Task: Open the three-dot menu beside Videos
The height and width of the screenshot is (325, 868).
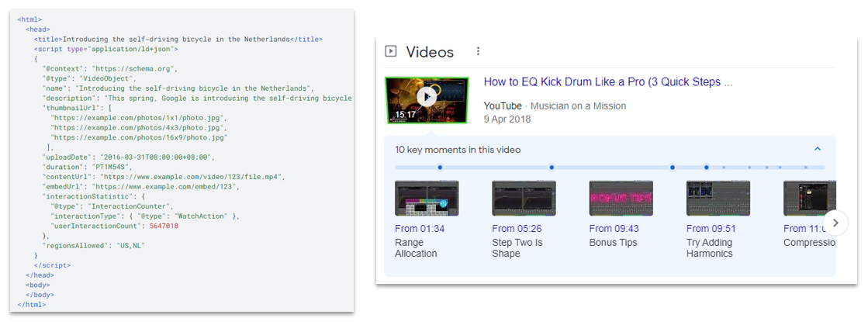Action: tap(478, 52)
